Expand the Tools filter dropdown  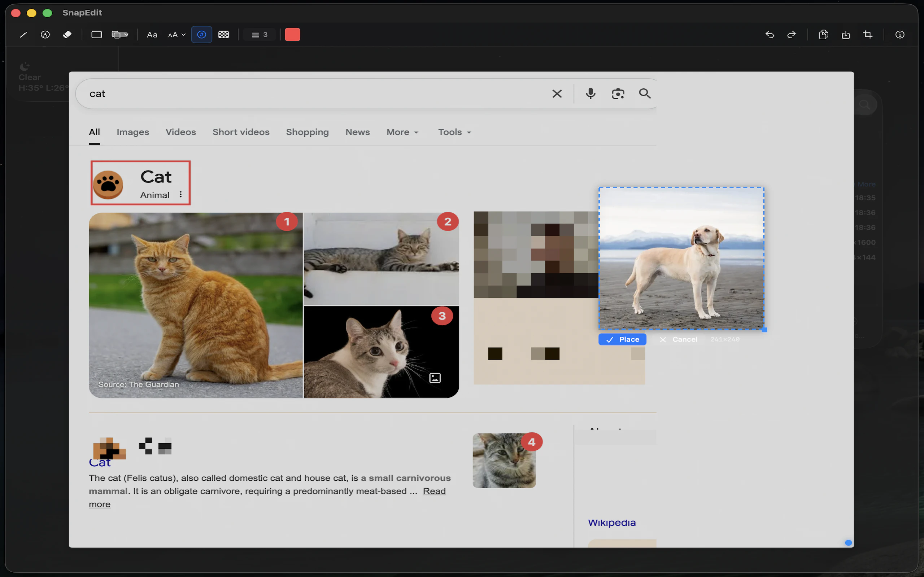tap(454, 132)
